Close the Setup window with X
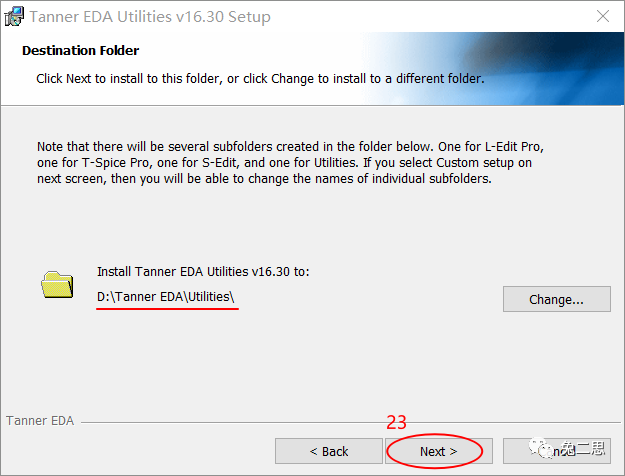The width and height of the screenshot is (625, 476). pos(602,16)
